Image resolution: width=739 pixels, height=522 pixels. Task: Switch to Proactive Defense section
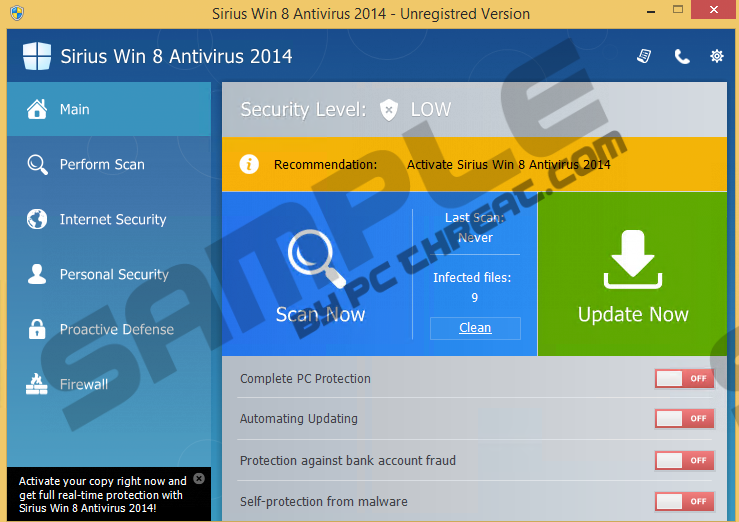pos(109,329)
